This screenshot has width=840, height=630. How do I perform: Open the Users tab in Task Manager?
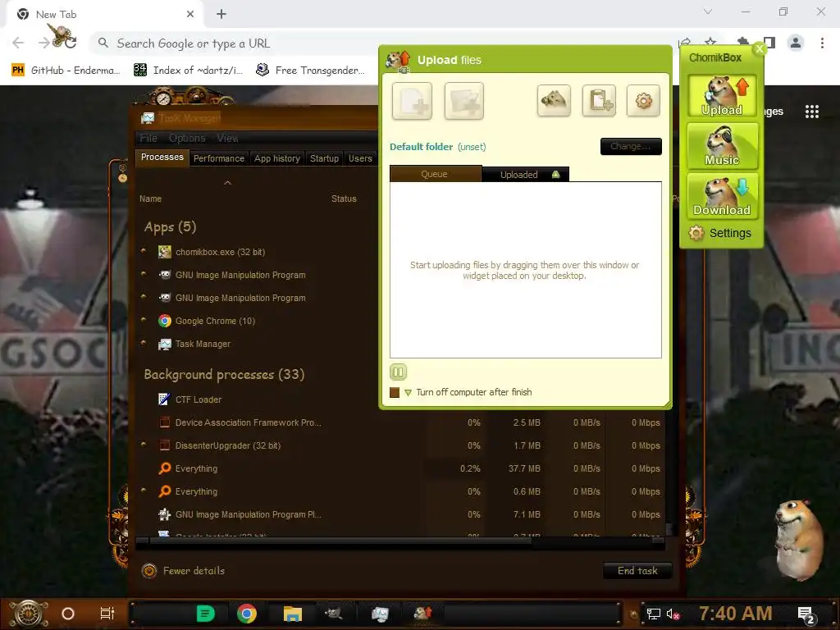tap(360, 158)
